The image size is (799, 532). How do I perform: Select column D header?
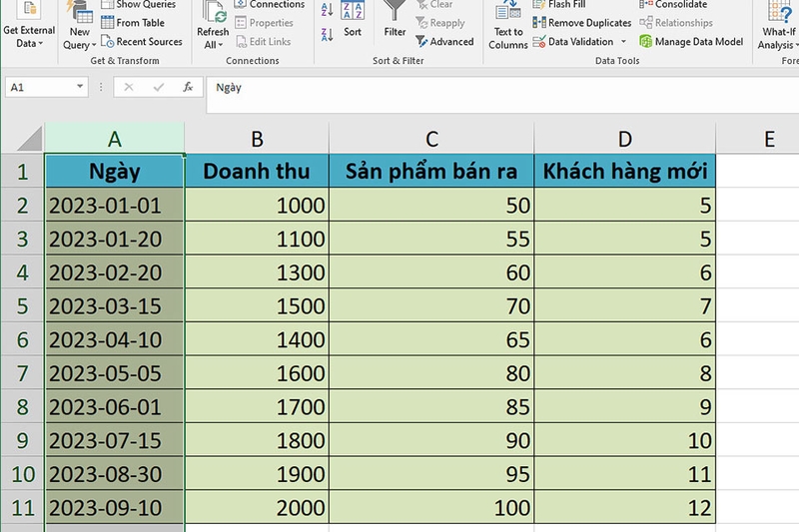pyautogui.click(x=625, y=139)
